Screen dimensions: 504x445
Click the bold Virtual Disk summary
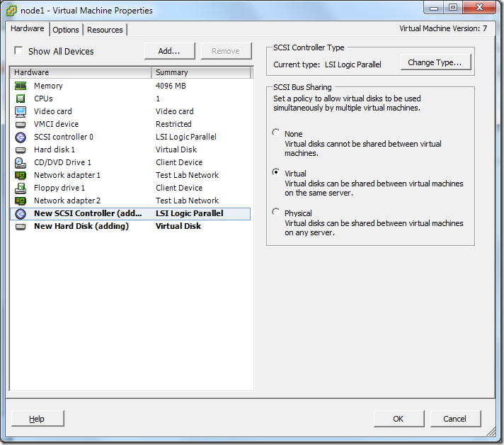point(178,226)
